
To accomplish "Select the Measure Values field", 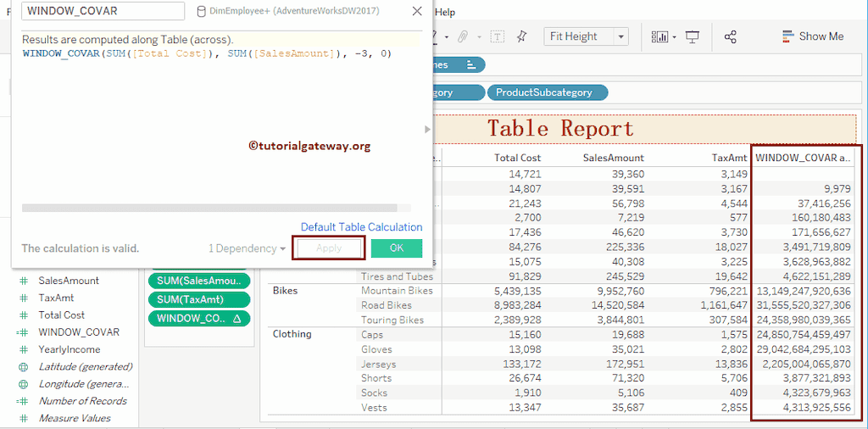I will tap(75, 418).
